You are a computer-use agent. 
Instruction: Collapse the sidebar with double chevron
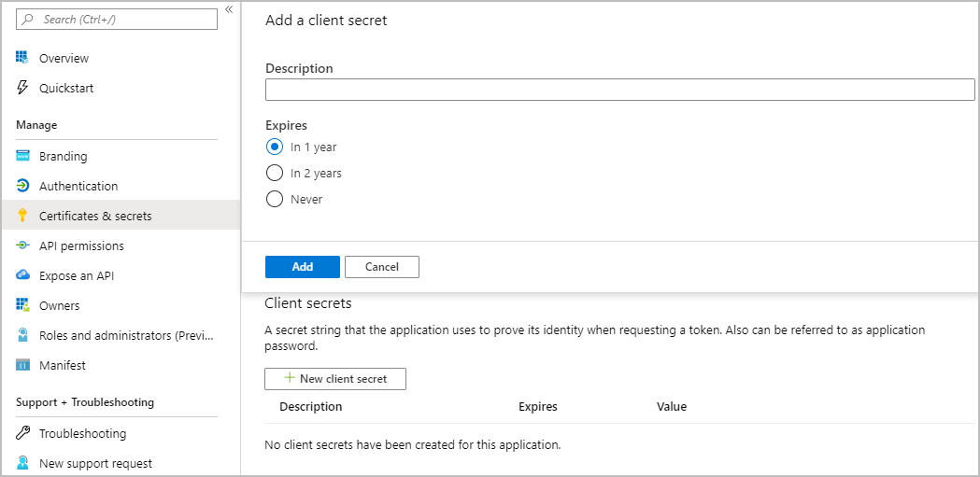click(x=229, y=9)
